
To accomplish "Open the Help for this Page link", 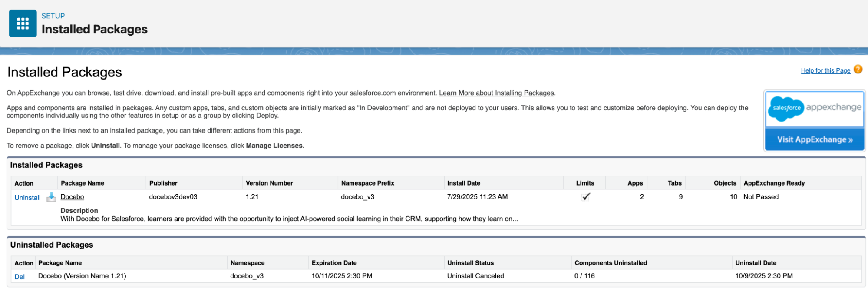I will click(x=825, y=70).
